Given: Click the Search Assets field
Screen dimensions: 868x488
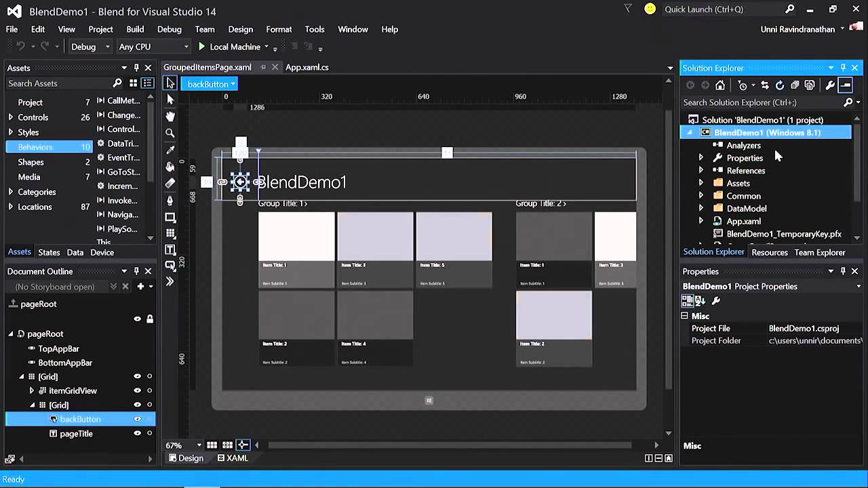Looking at the screenshot, I should (x=58, y=83).
